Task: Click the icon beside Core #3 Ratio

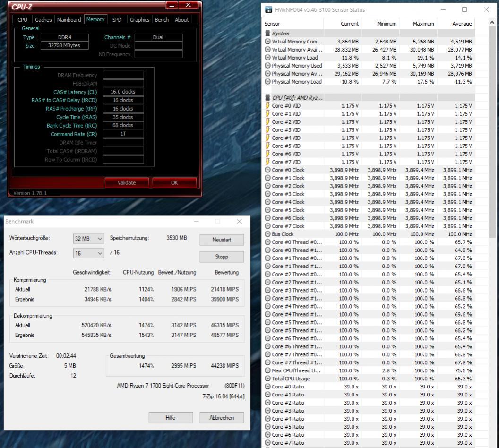Action: tap(267, 411)
